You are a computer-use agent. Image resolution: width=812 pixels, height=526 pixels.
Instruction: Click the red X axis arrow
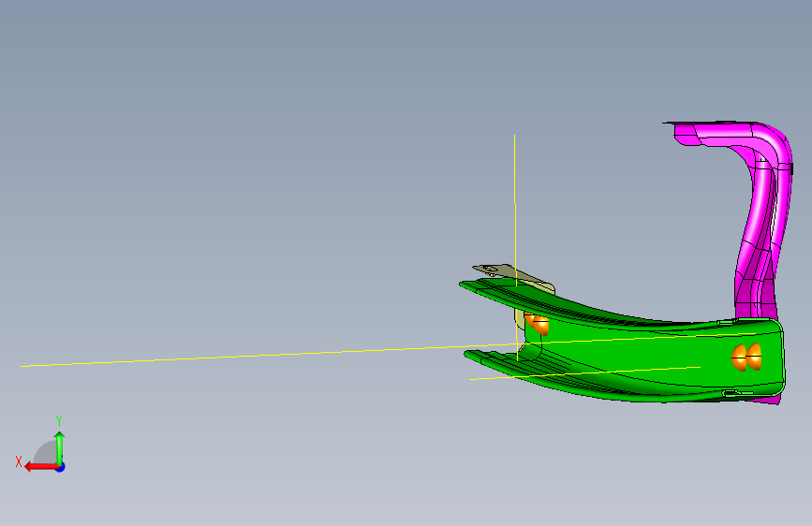pos(41,467)
